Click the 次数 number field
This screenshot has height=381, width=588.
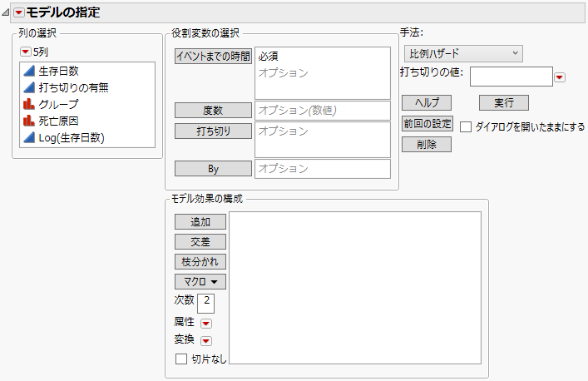click(206, 300)
